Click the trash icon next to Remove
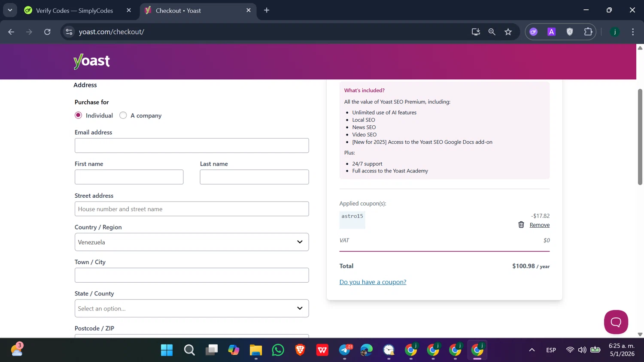 click(x=521, y=225)
